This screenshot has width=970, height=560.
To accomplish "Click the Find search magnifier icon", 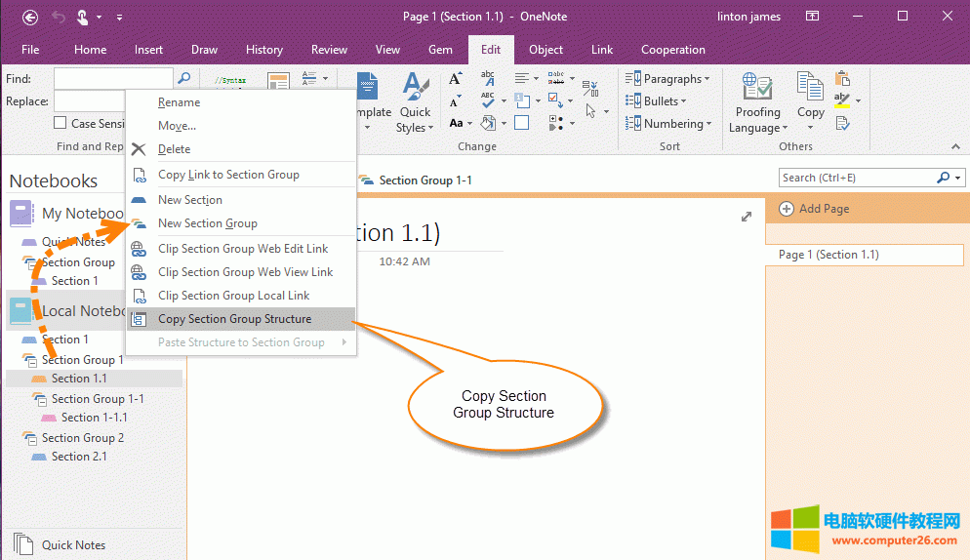I will tap(183, 78).
